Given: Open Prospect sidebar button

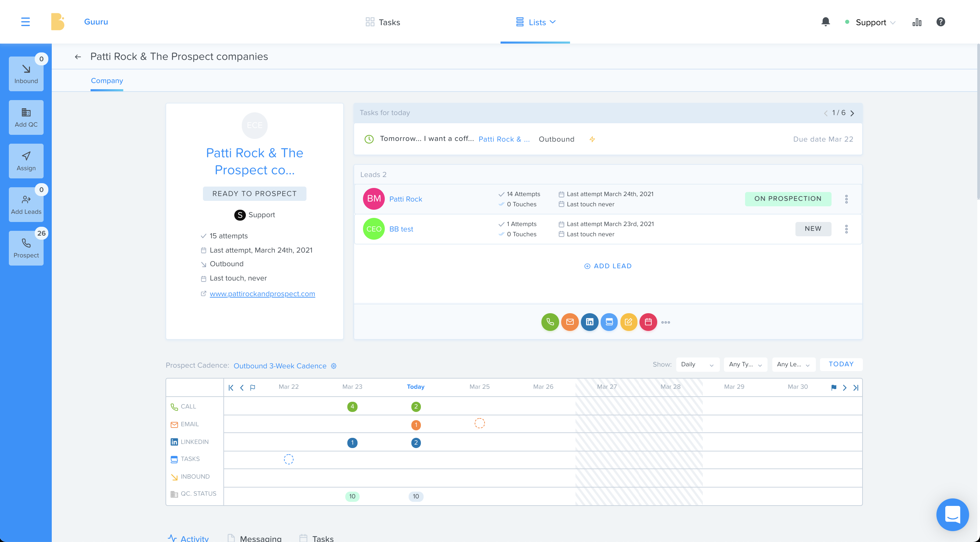Looking at the screenshot, I should tap(26, 248).
